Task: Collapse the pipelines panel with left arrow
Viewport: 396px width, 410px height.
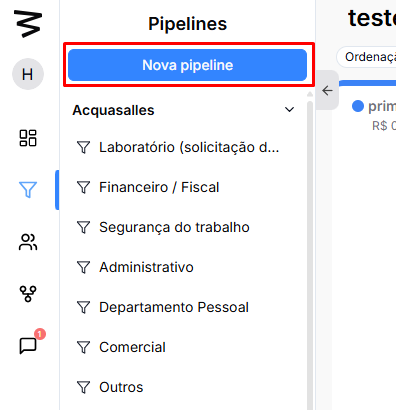Action: [x=327, y=90]
